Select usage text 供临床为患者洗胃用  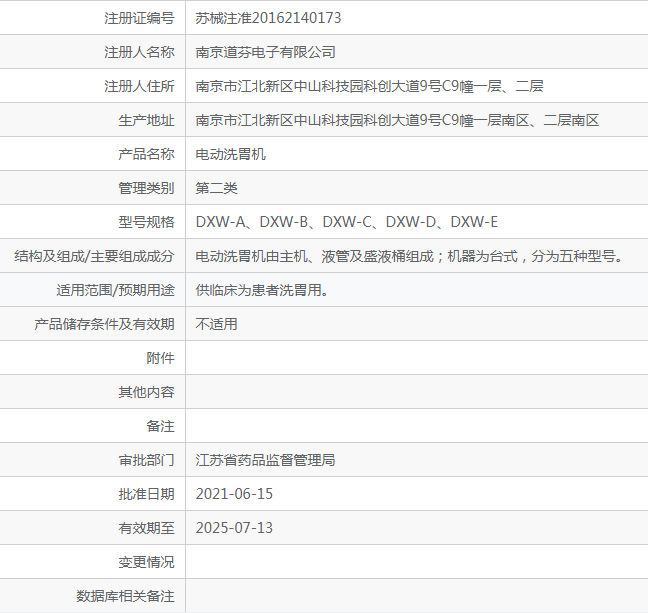(x=262, y=290)
